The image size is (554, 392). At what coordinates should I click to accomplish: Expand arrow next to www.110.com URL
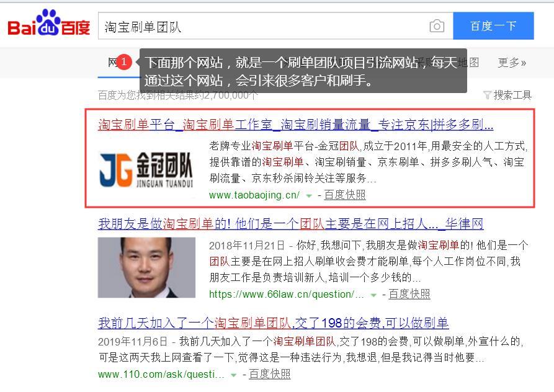[233, 375]
